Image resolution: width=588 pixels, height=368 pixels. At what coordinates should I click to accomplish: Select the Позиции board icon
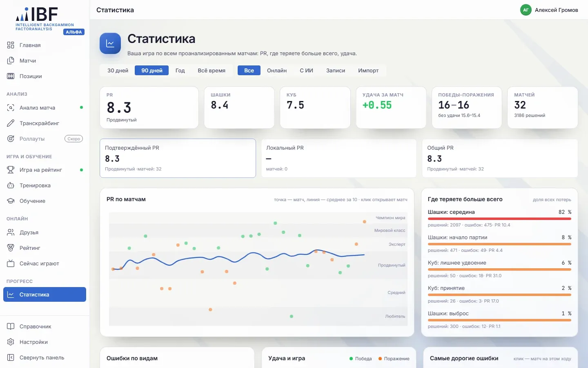11,76
